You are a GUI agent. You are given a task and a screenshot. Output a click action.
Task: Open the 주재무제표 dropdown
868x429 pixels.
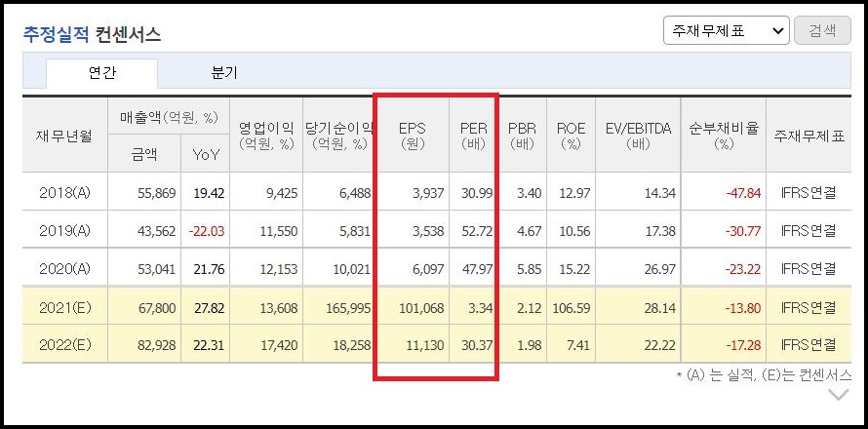727,30
